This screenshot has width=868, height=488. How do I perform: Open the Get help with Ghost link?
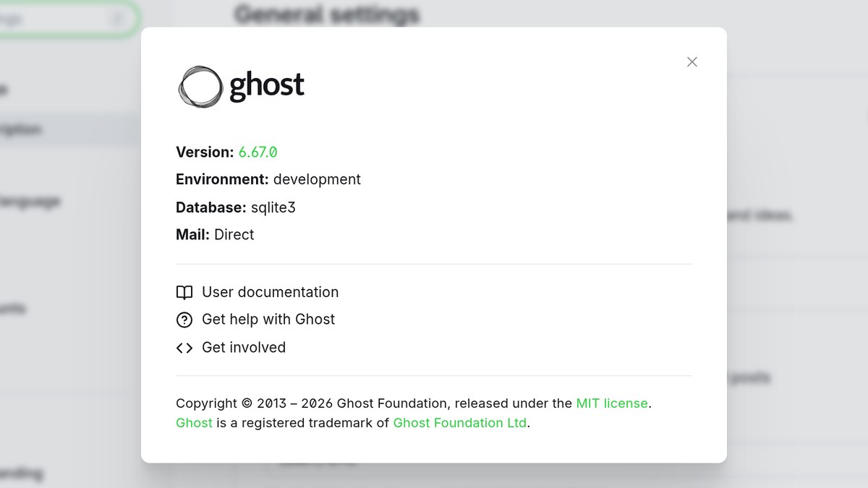click(x=255, y=320)
